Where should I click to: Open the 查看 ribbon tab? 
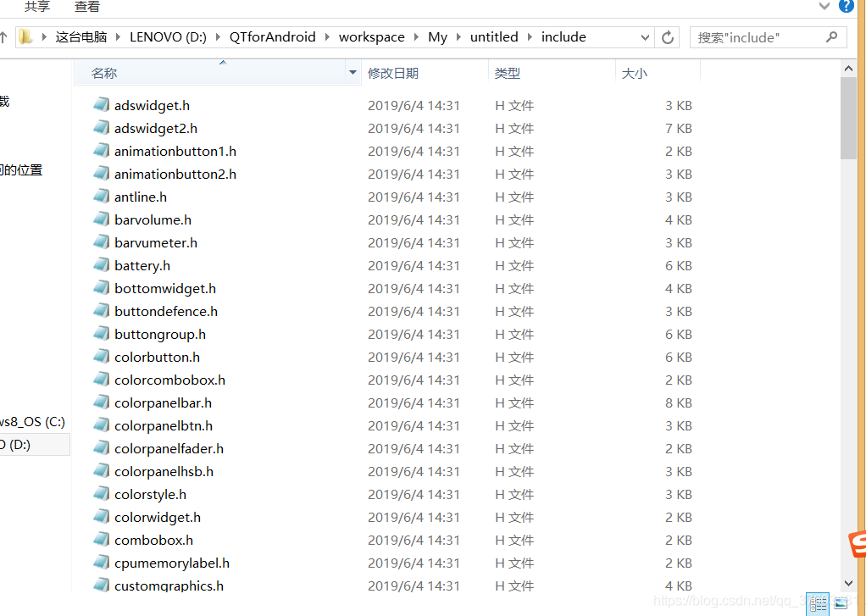coord(87,7)
